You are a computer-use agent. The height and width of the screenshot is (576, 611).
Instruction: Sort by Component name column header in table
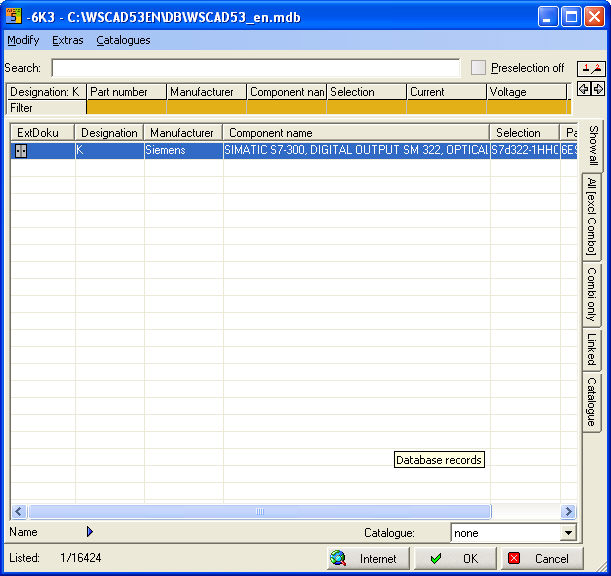pyautogui.click(x=356, y=133)
